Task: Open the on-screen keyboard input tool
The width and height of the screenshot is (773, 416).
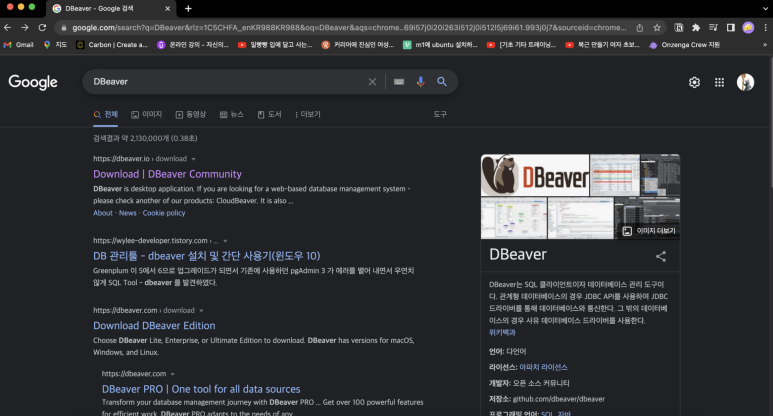Action: [399, 82]
